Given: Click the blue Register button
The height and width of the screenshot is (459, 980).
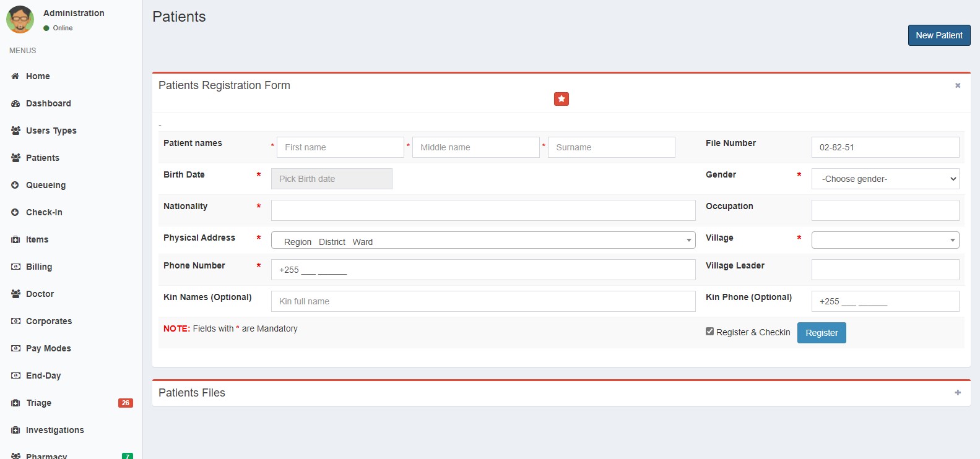Looking at the screenshot, I should [x=821, y=333].
